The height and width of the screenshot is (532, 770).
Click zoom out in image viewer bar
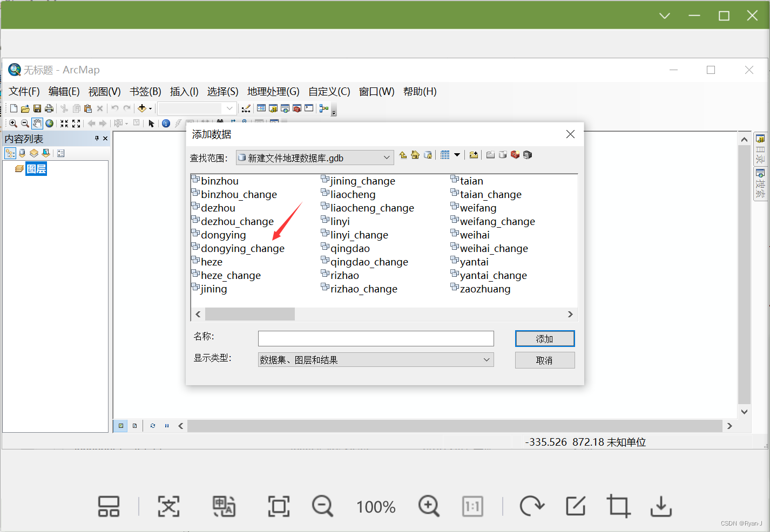[x=322, y=506]
